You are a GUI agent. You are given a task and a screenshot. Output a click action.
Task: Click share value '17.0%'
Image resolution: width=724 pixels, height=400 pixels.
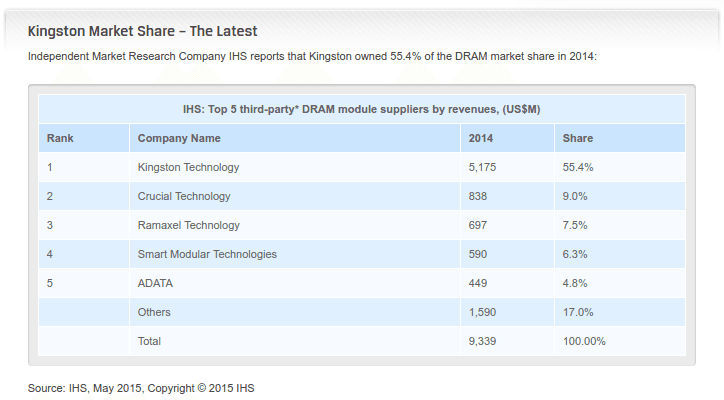click(x=578, y=312)
